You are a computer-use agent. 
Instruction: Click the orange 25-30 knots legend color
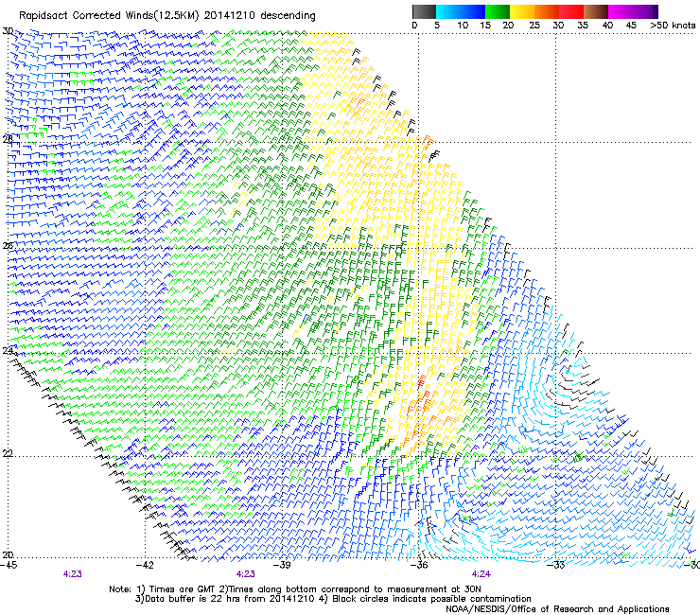[547, 11]
